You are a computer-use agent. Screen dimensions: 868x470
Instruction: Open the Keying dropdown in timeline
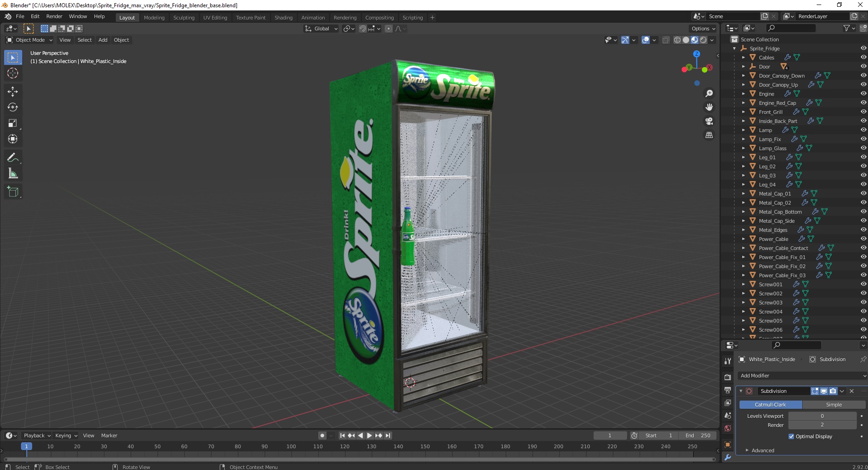[x=66, y=436]
